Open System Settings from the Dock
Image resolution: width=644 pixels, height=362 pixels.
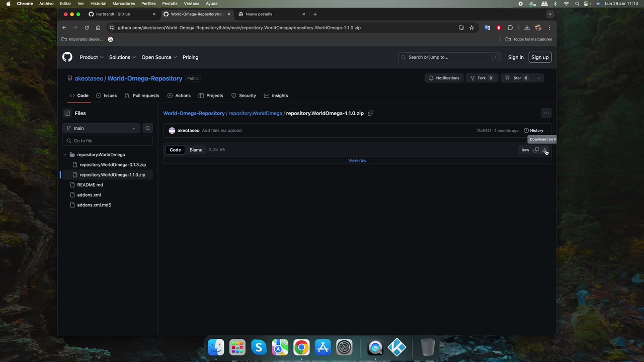[344, 347]
